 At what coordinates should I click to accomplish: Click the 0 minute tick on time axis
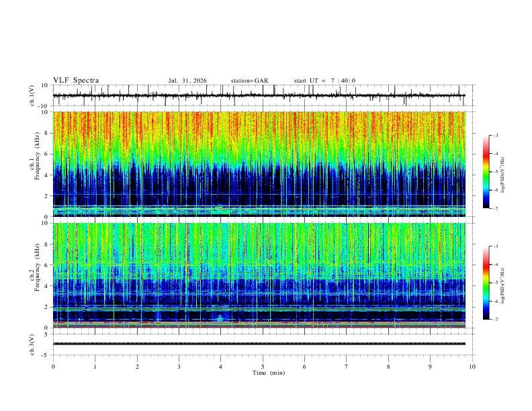[53, 367]
